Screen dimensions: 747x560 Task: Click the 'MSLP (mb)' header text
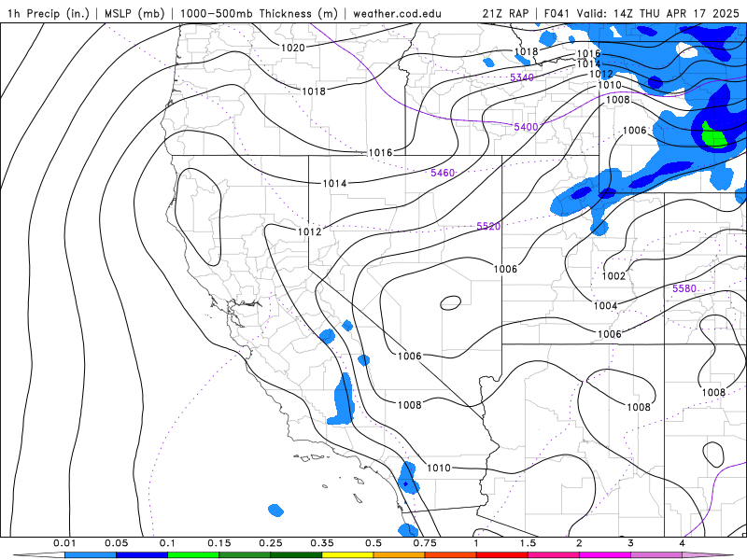[134, 13]
